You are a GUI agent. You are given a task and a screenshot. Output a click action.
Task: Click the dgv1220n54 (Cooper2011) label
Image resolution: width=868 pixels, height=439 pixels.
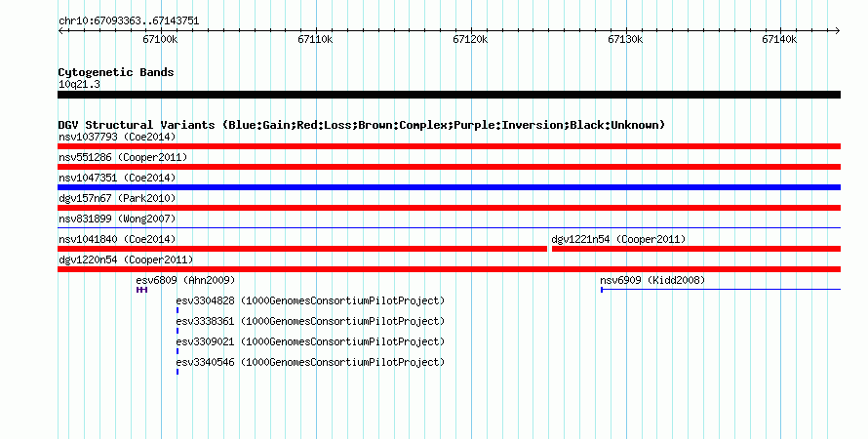126,259
